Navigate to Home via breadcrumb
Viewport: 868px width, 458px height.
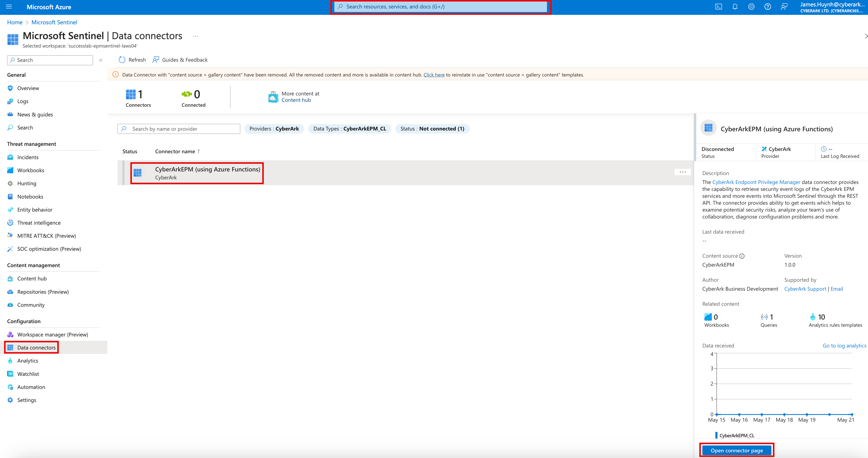click(15, 22)
